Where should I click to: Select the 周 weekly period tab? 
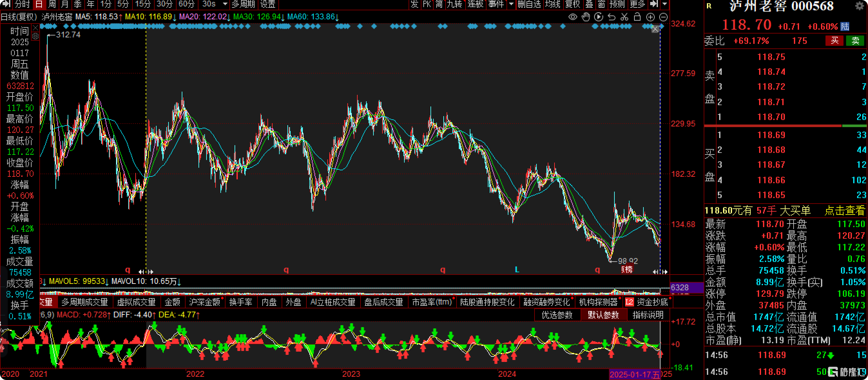click(52, 4)
